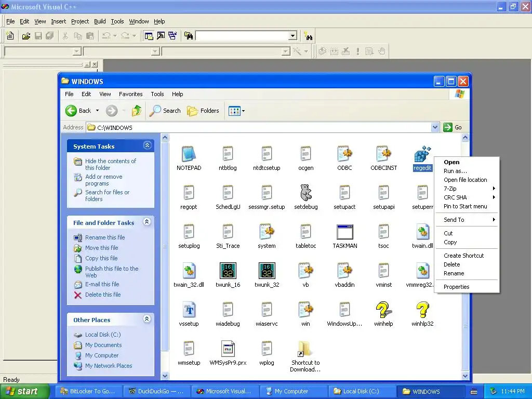Click the Output window icon in Visual C++ toolbar
This screenshot has height=399, width=532.
coord(161,36)
